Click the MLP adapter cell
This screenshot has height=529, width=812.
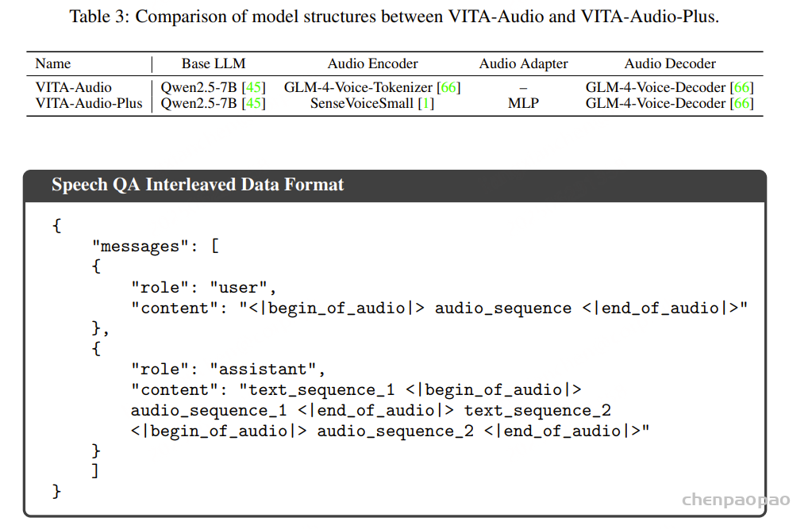523,103
